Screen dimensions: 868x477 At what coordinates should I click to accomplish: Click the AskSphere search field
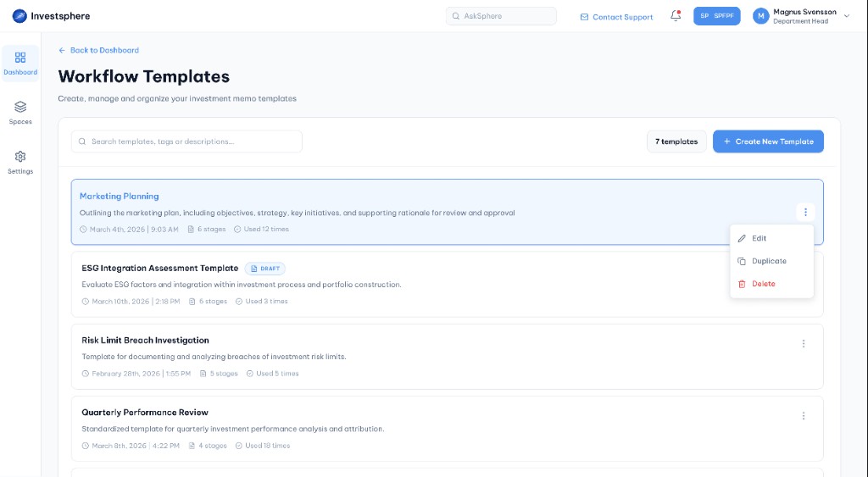point(501,16)
